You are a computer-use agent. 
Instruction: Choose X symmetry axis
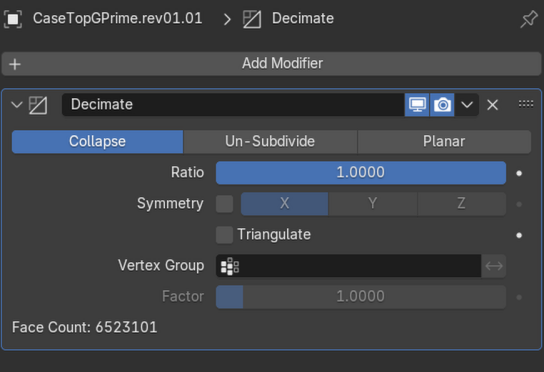284,204
